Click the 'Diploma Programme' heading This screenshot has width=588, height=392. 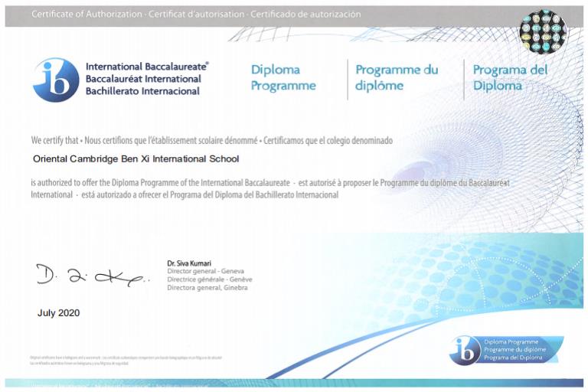(283, 77)
